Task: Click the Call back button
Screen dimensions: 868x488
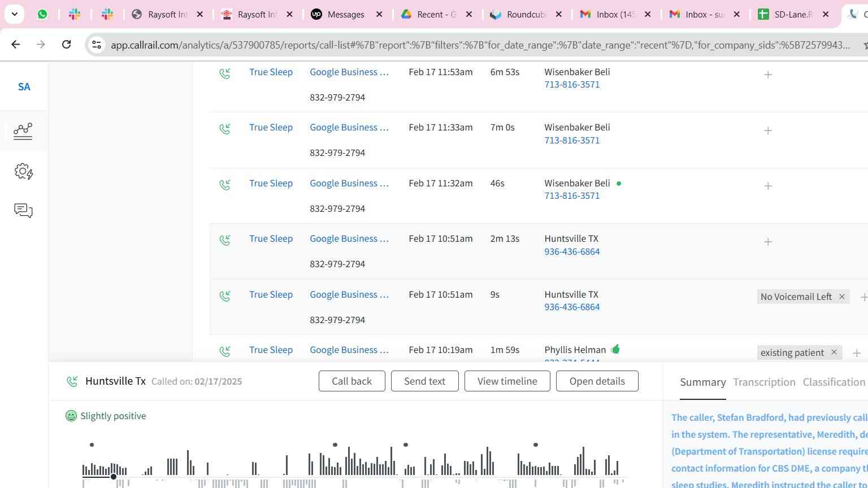Action: pos(352,381)
